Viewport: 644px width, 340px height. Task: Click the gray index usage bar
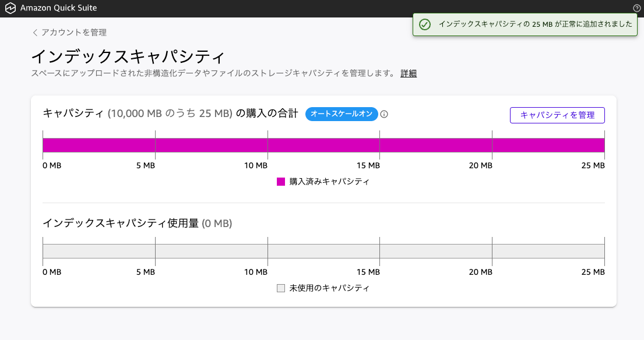pos(323,251)
